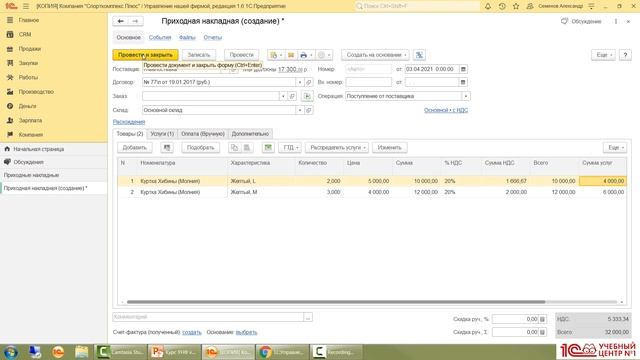640x360 pixels.
Task: Open the Дополнительно tab
Action: pos(250,133)
